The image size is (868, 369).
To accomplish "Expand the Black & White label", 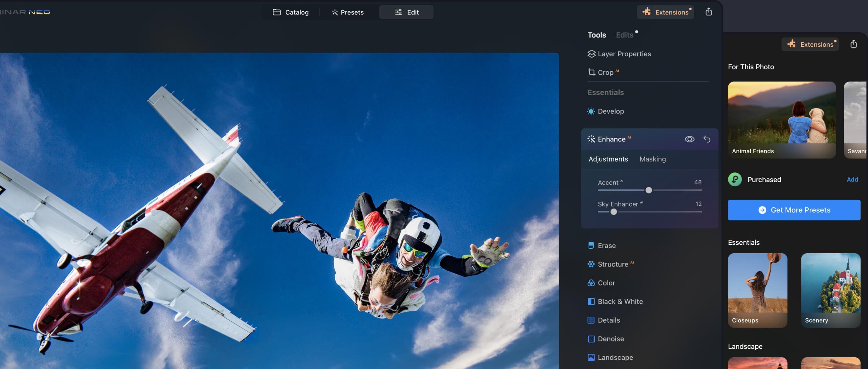I will [x=620, y=301].
